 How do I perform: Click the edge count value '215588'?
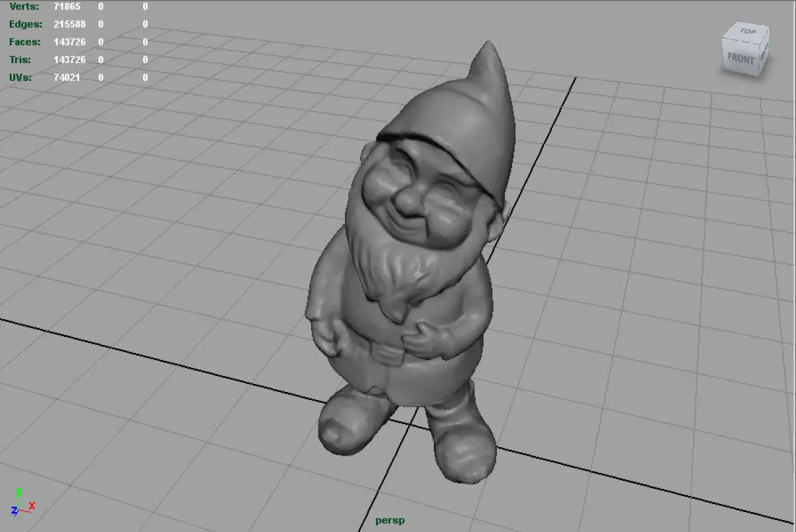click(70, 25)
